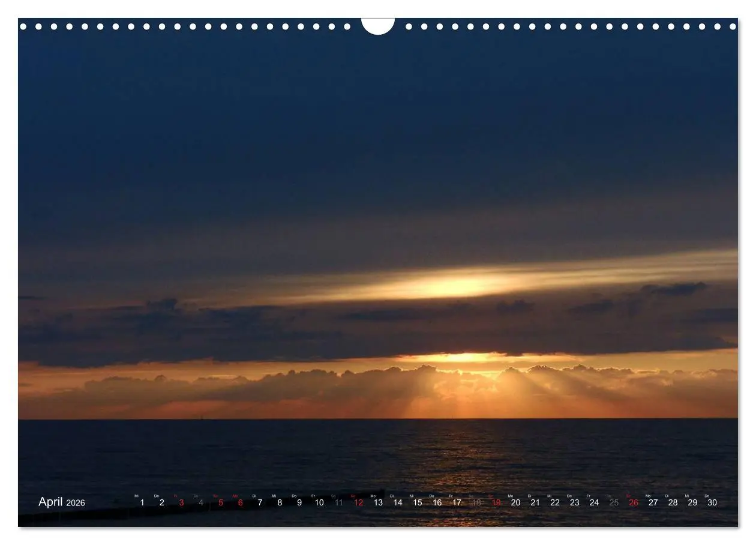This screenshot has height=545, width=756.
Task: Select date 14
Action: pos(398,502)
